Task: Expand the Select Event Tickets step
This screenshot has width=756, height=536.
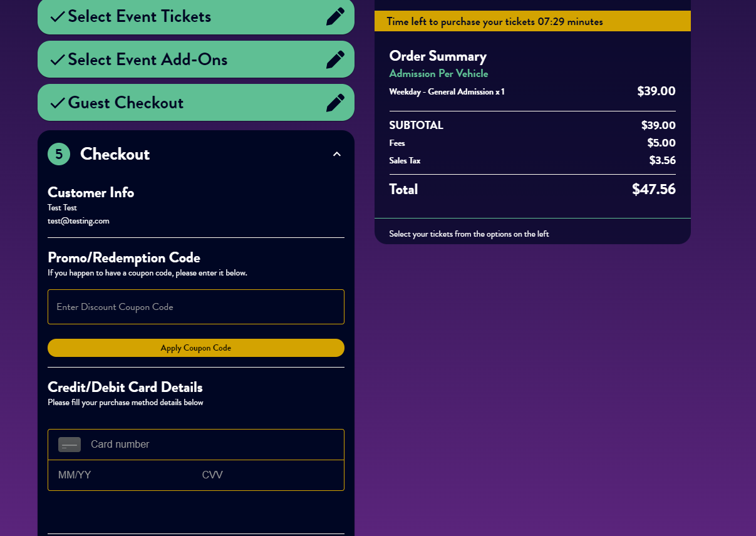Action: click(196, 16)
